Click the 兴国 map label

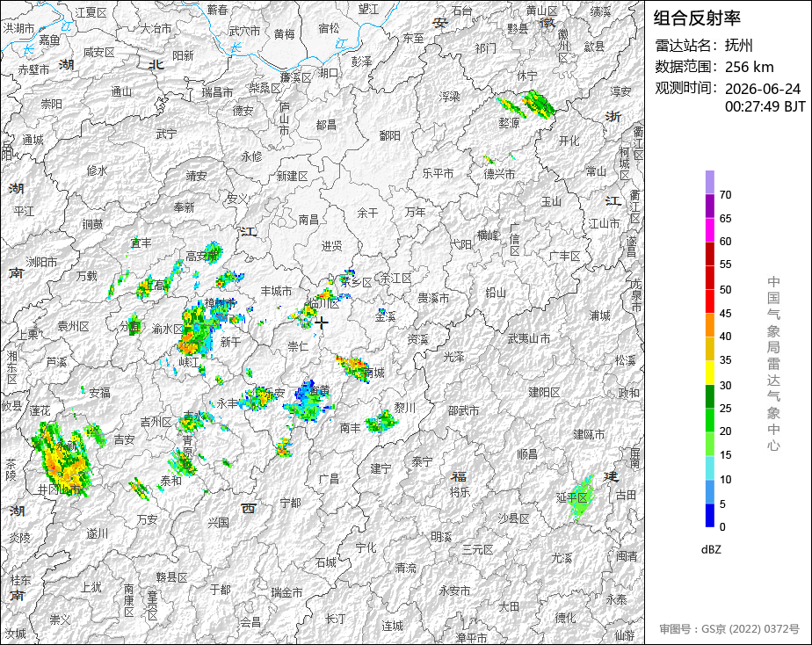point(219,522)
